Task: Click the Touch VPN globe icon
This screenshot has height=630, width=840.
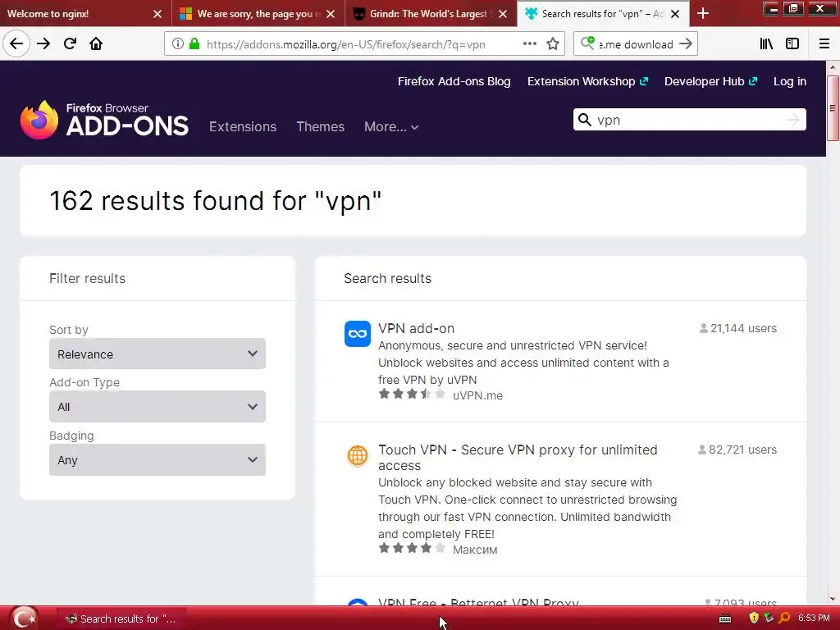Action: pos(358,456)
